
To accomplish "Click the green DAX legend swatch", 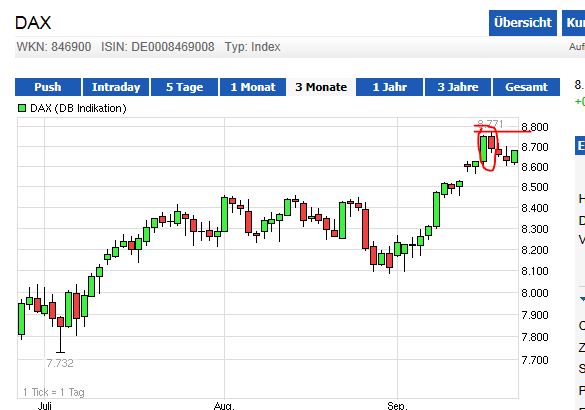I will click(x=22, y=108).
